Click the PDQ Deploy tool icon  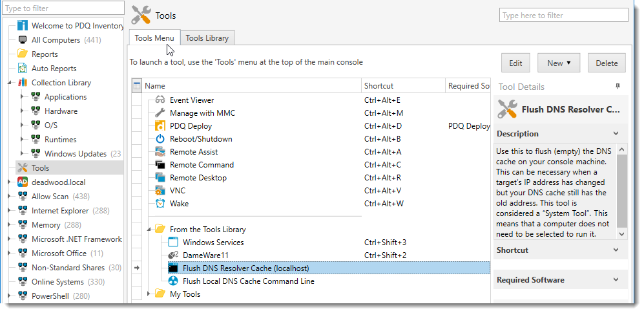point(160,126)
